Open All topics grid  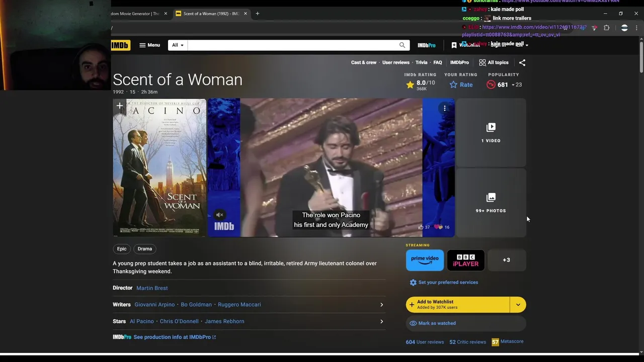pyautogui.click(x=494, y=62)
